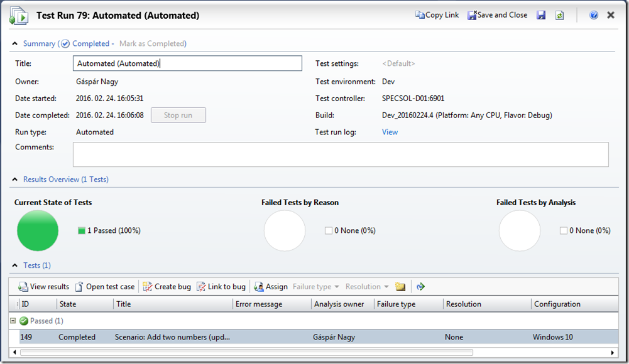Image resolution: width=629 pixels, height=364 pixels.
Task: Collapse the Summary section
Action: tap(15, 44)
